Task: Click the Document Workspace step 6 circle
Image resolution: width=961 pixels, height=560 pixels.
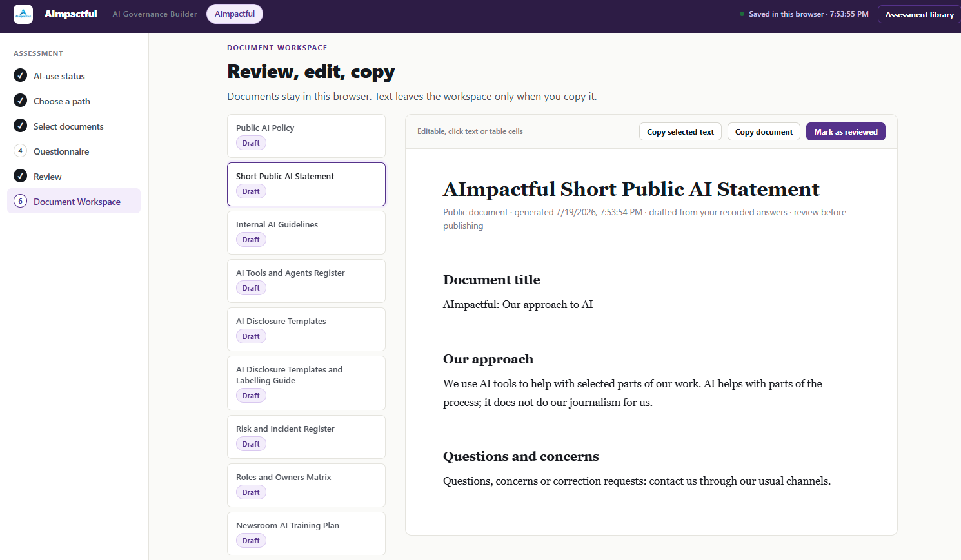Action: coord(21,201)
